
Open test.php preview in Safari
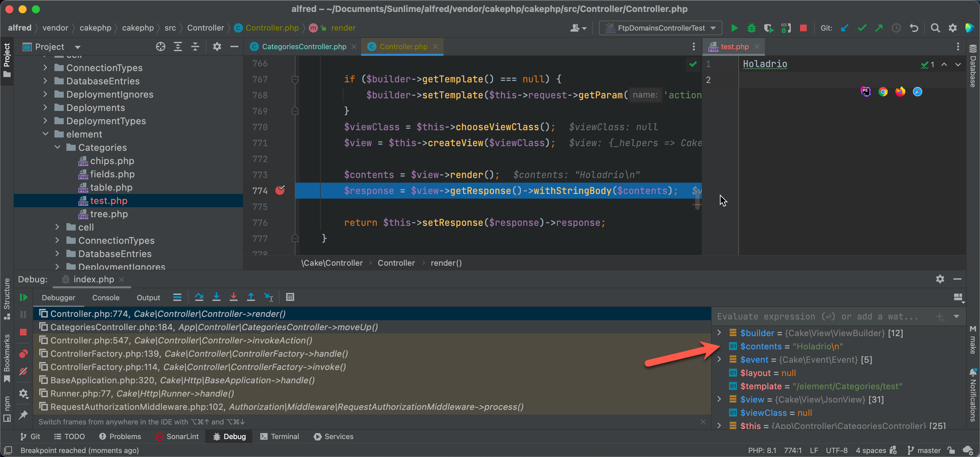[x=917, y=92]
